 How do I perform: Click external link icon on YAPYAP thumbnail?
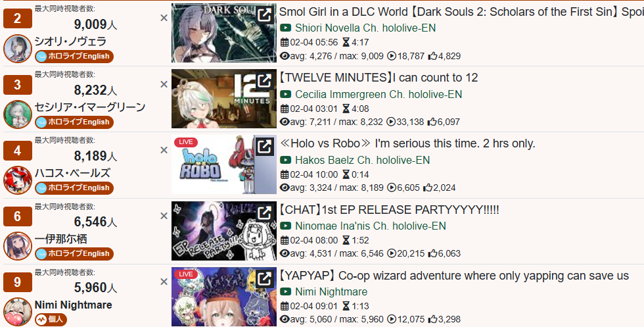point(264,278)
